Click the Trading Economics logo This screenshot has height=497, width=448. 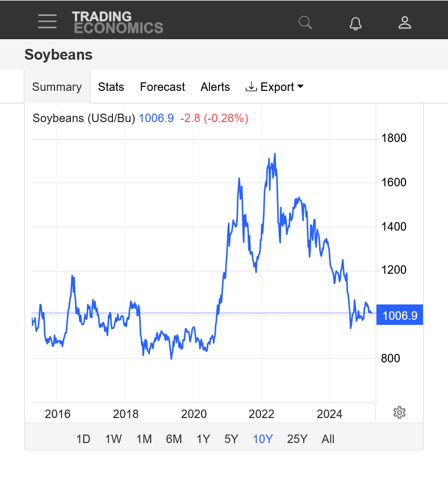click(x=118, y=22)
